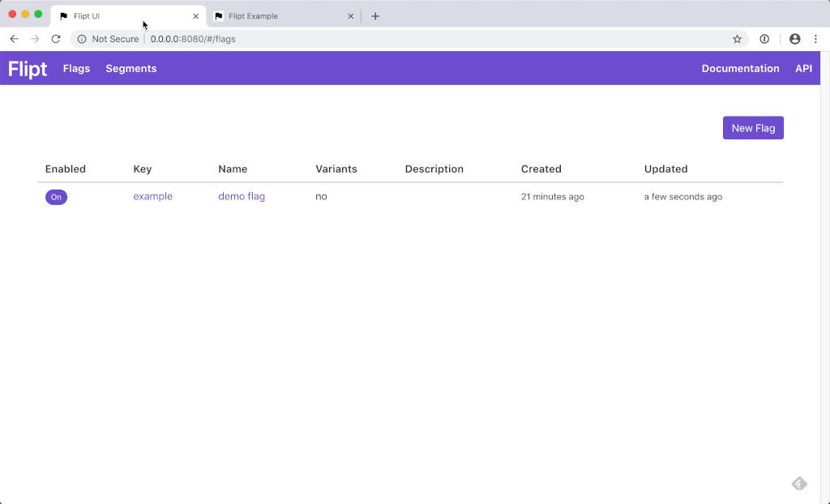Viewport: 830px width, 504px height.
Task: Reload the page with refresh icon
Action: [56, 39]
